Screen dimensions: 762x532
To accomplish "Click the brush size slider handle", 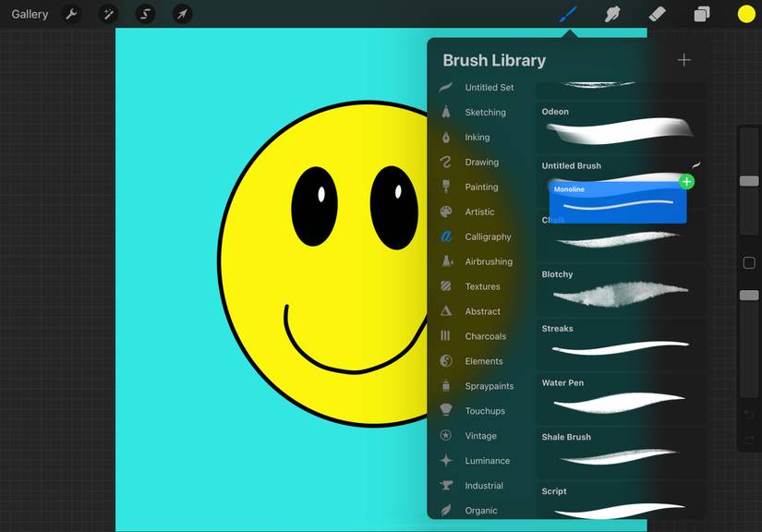I will pos(749,181).
